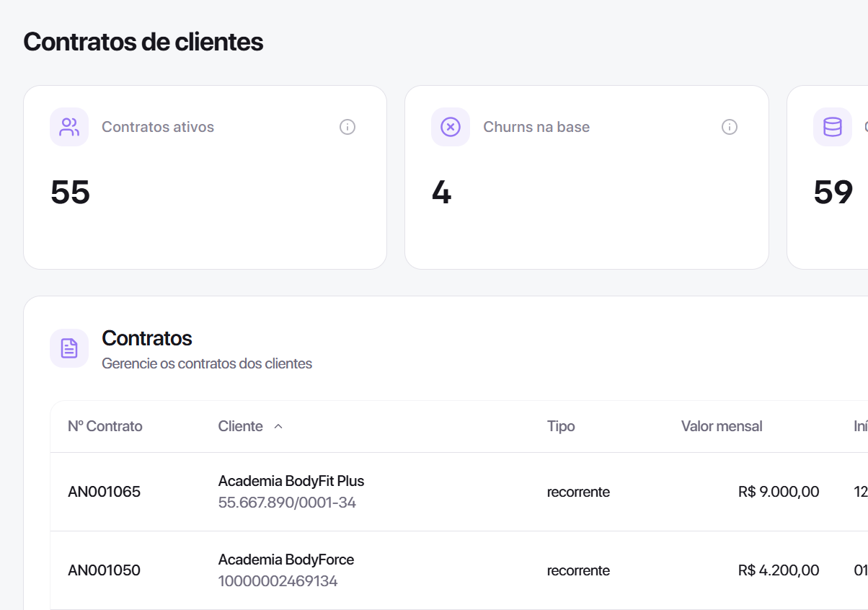Click the Contratos ativos card label
The width and height of the screenshot is (868, 610).
click(x=158, y=127)
